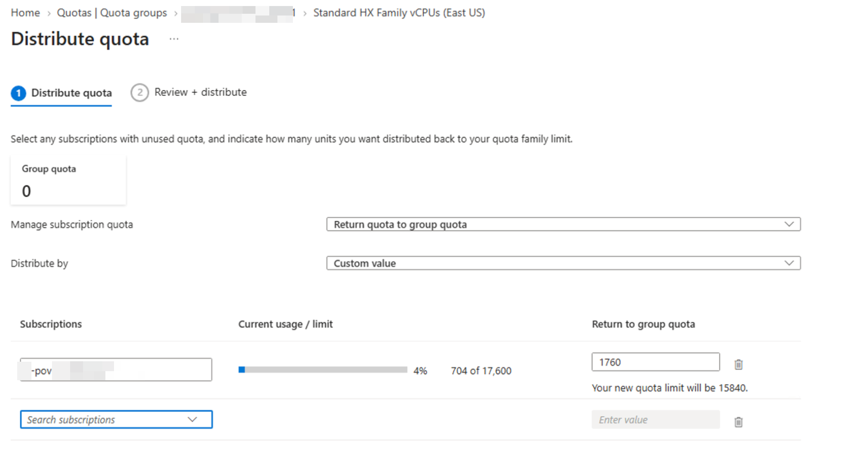Focus the 1760 return quota input
Viewport: 868px width, 459px height.
click(656, 362)
